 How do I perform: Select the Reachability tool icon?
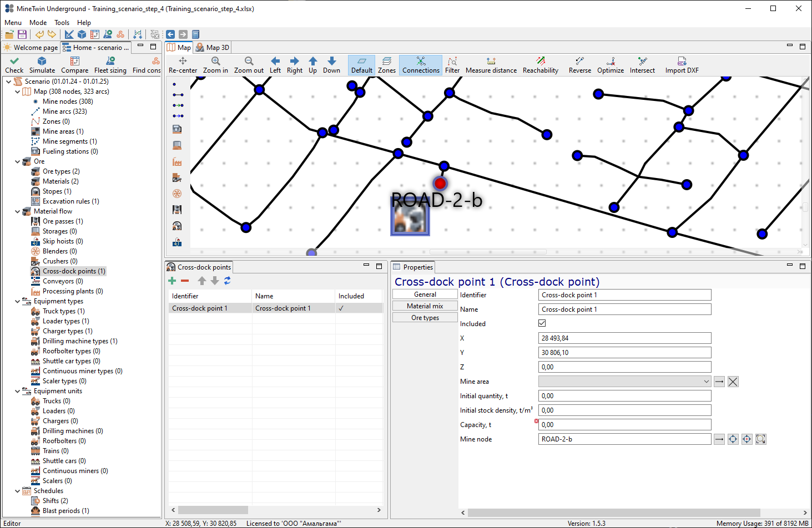coord(541,61)
